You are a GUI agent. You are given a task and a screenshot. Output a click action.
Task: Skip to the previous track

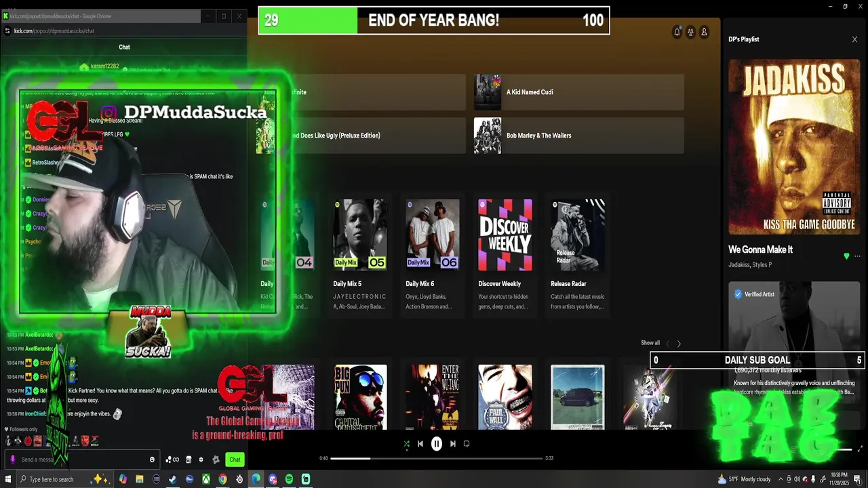pyautogui.click(x=420, y=444)
